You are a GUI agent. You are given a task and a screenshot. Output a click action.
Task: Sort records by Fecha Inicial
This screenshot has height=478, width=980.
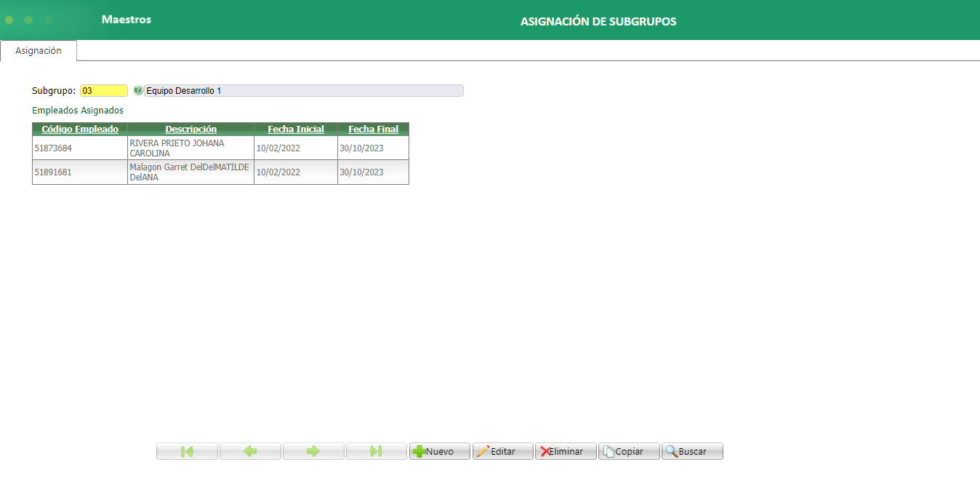(295, 129)
